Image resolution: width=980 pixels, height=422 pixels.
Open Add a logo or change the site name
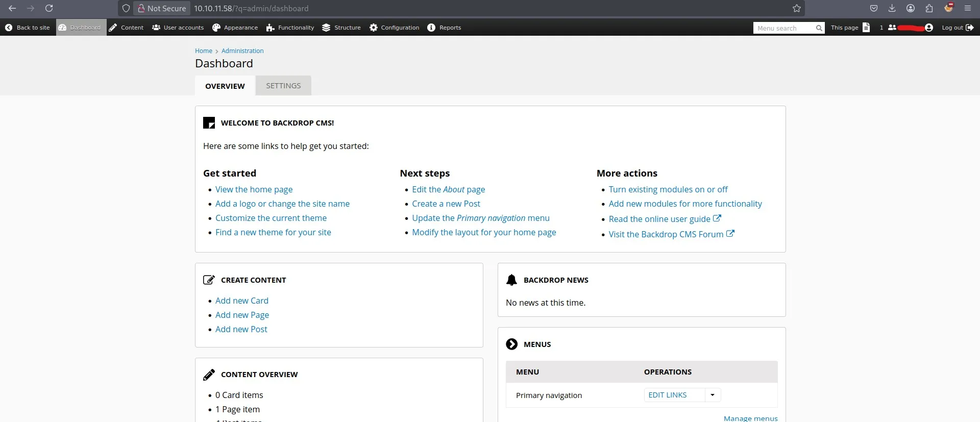[x=282, y=204]
